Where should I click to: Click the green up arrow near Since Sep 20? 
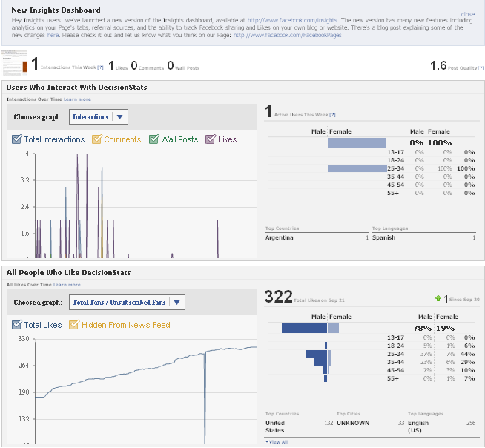pos(438,298)
